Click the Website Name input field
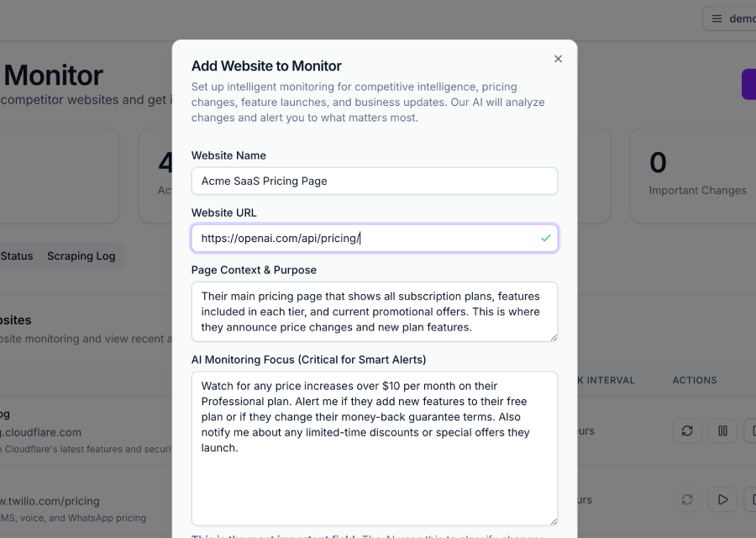Image resolution: width=756 pixels, height=538 pixels. pyautogui.click(x=374, y=181)
